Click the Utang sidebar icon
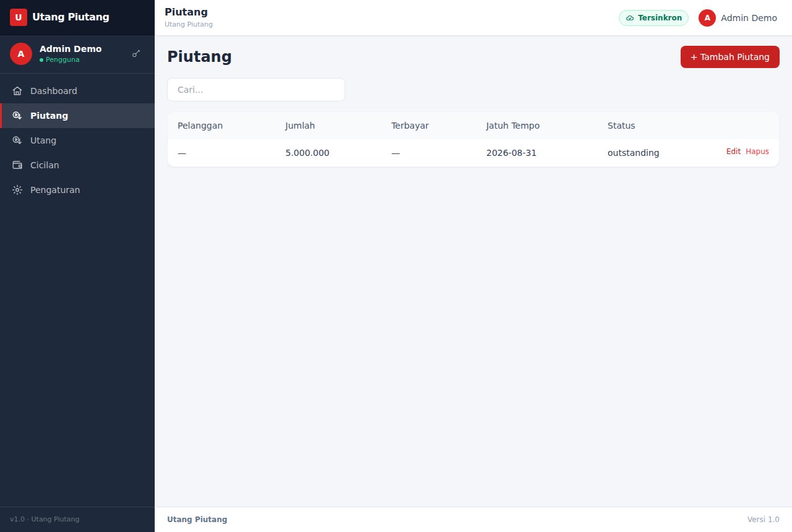 [17, 140]
